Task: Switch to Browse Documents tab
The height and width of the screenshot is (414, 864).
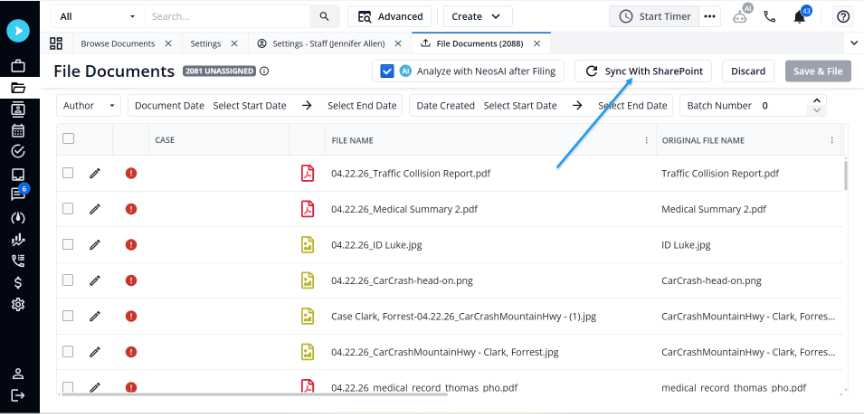Action: [x=117, y=44]
